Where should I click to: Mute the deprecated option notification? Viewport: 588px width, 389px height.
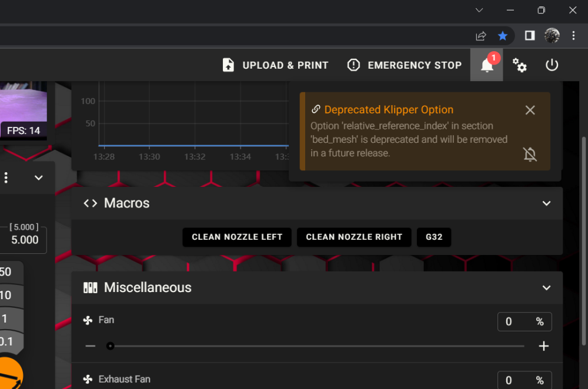[x=530, y=154]
